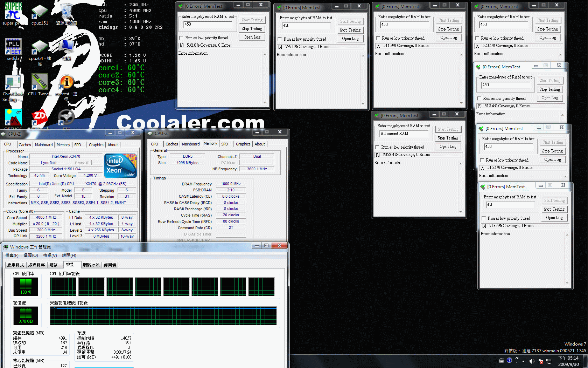The image size is (588, 368).
Task: Open the steering wheel desktop shortcut
Action: (x=66, y=117)
